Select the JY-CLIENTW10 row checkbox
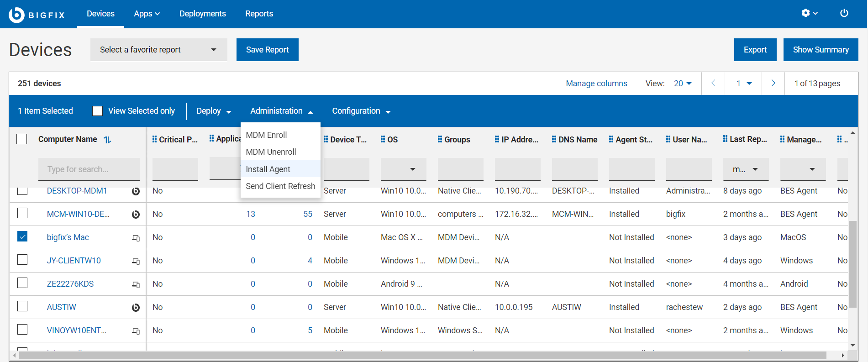The height and width of the screenshot is (362, 868). pos(22,260)
